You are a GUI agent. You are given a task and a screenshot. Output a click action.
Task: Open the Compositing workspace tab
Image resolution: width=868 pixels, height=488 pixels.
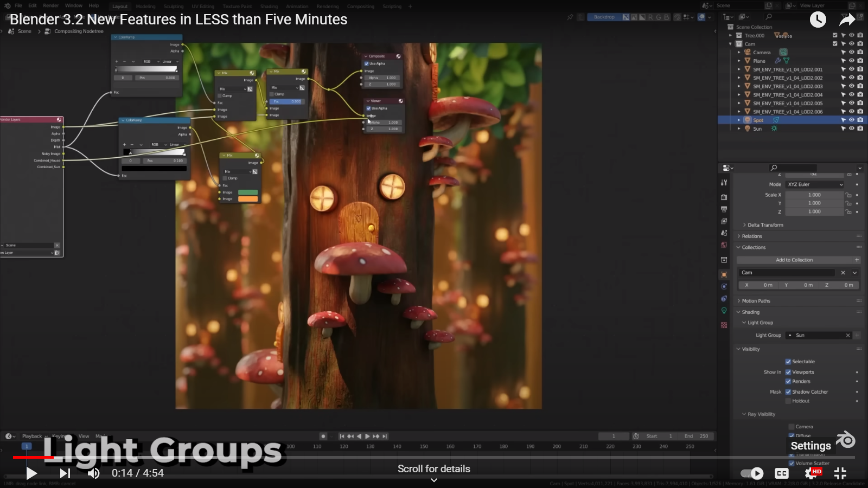(361, 7)
